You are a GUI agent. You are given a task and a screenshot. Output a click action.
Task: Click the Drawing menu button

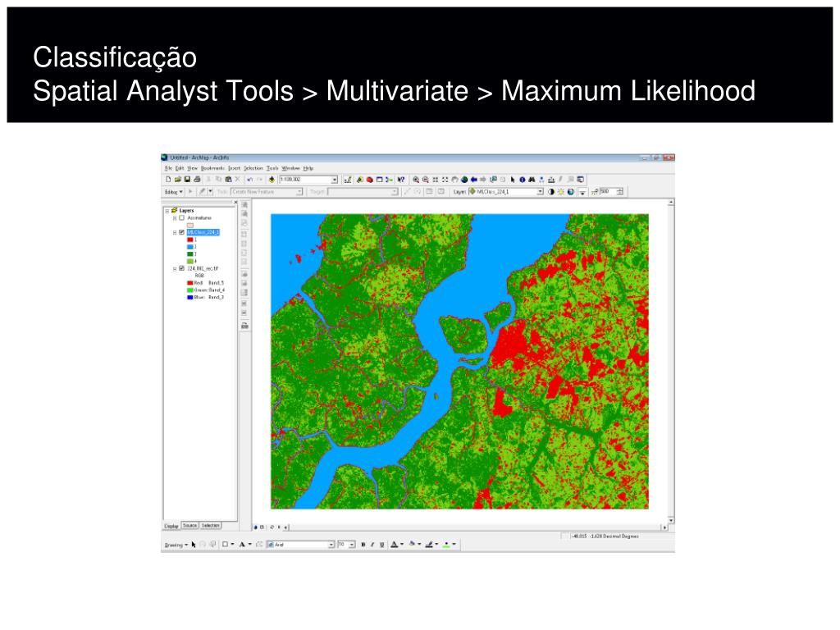tap(176, 544)
